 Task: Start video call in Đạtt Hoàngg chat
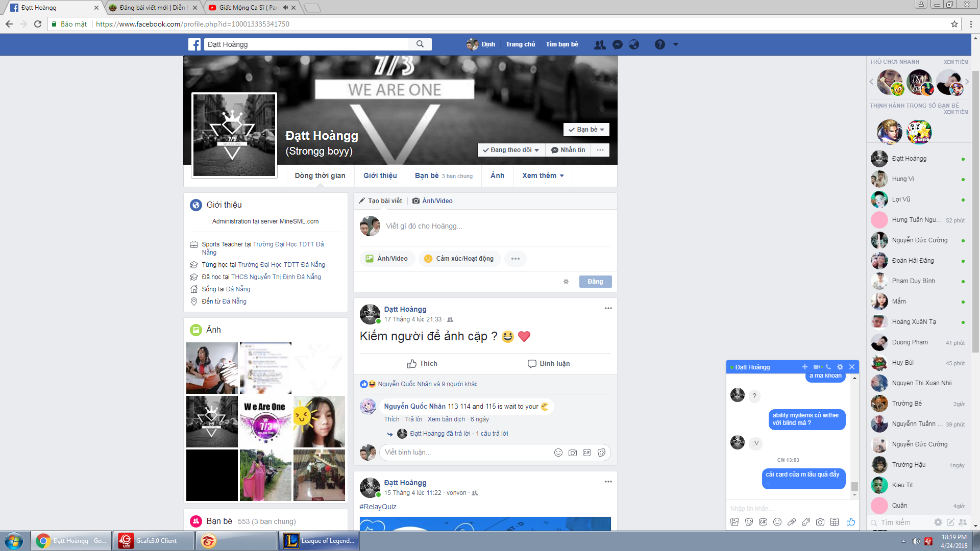pyautogui.click(x=817, y=367)
